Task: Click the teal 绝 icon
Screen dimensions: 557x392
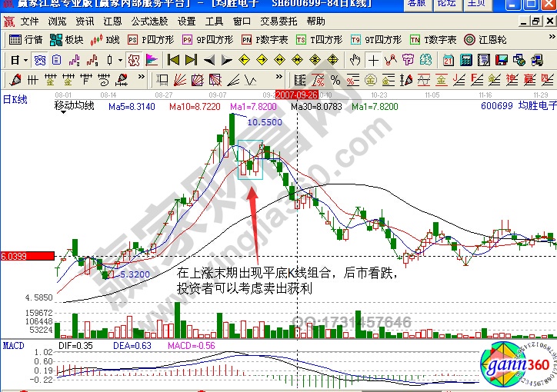Action: pyautogui.click(x=425, y=60)
